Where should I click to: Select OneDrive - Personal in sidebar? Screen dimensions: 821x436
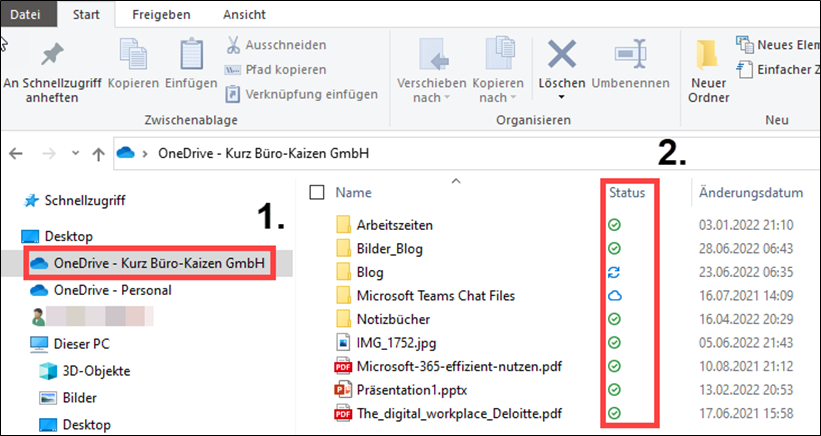click(101, 290)
